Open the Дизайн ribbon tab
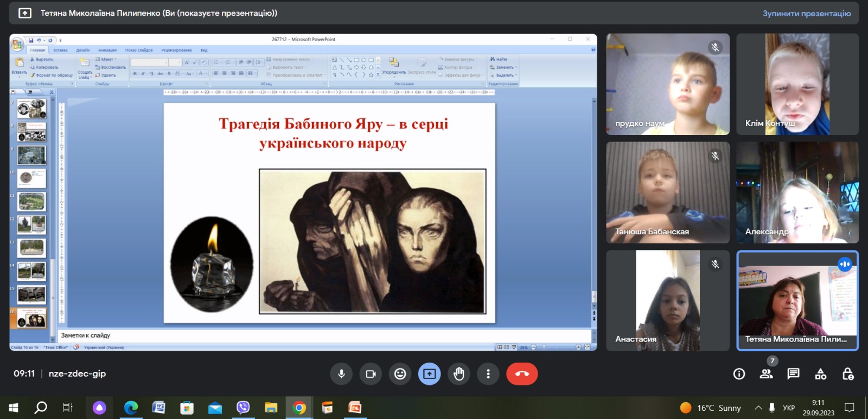Screen dimensions: 868x419 [x=83, y=50]
